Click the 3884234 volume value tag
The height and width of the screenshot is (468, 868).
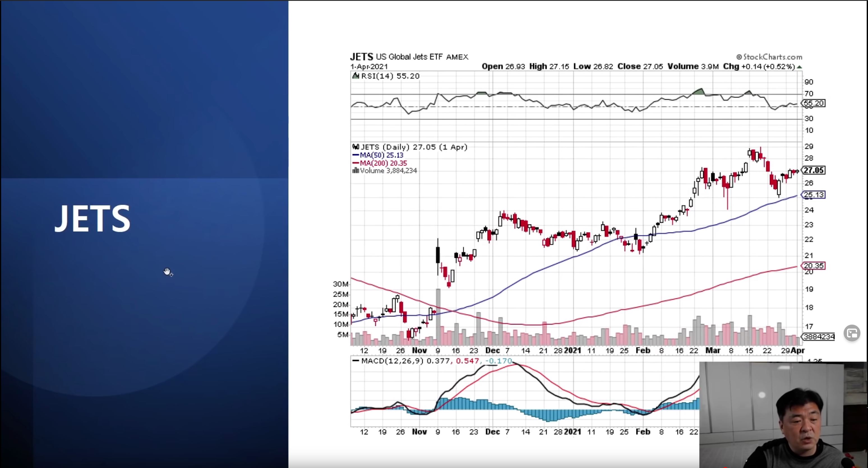[818, 337]
